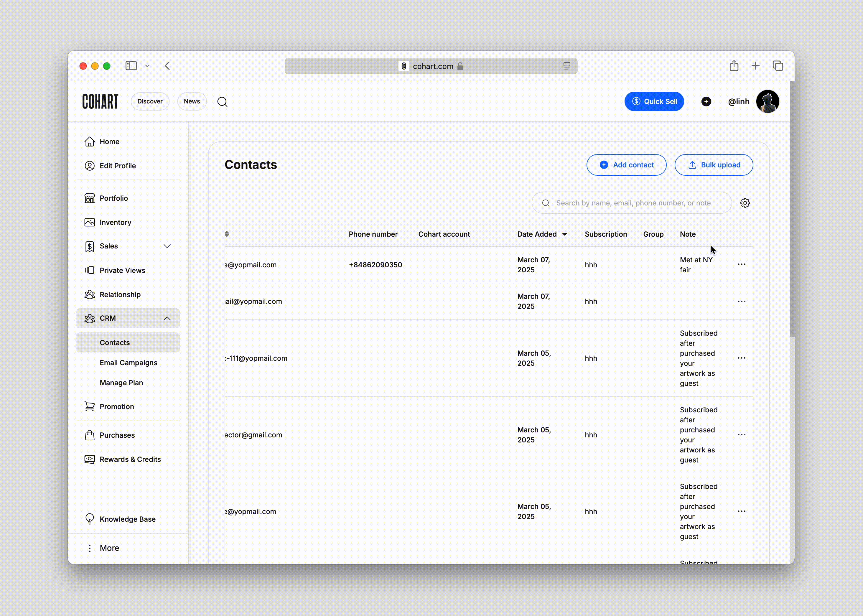The image size is (863, 616).
Task: Open a new Safari tab
Action: 755,66
